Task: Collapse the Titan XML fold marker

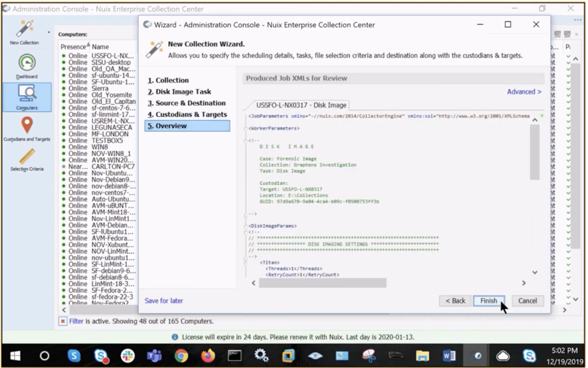Action: [x=246, y=263]
